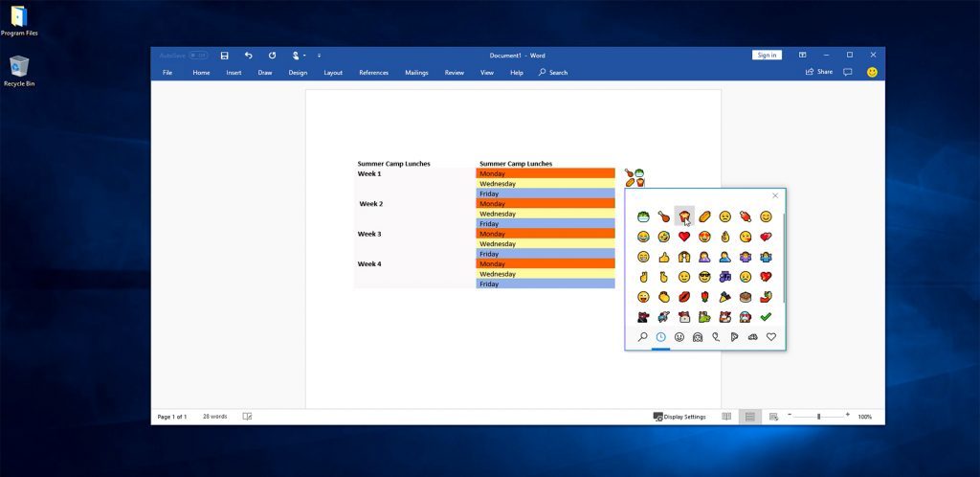Toggle the AutoSave switch
This screenshot has width=980, height=477.
(x=198, y=56)
